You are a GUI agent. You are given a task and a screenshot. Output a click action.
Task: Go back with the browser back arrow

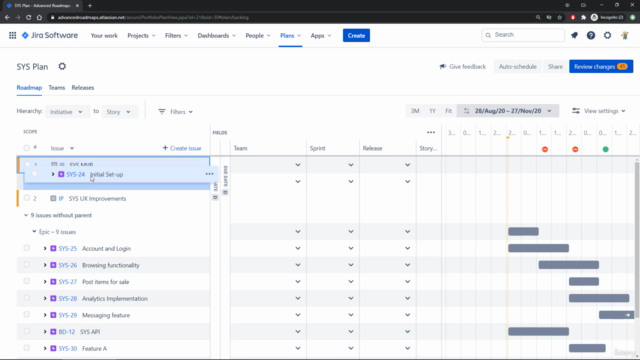coord(7,18)
